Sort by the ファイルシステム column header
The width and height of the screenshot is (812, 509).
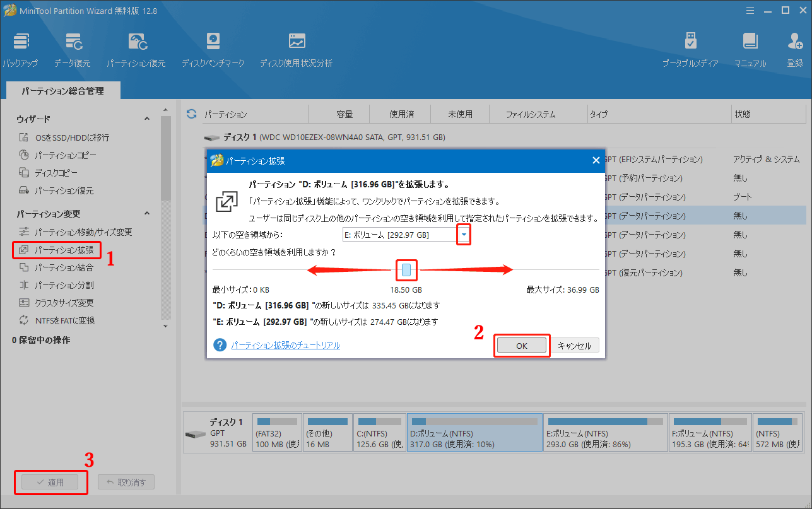[x=531, y=114]
